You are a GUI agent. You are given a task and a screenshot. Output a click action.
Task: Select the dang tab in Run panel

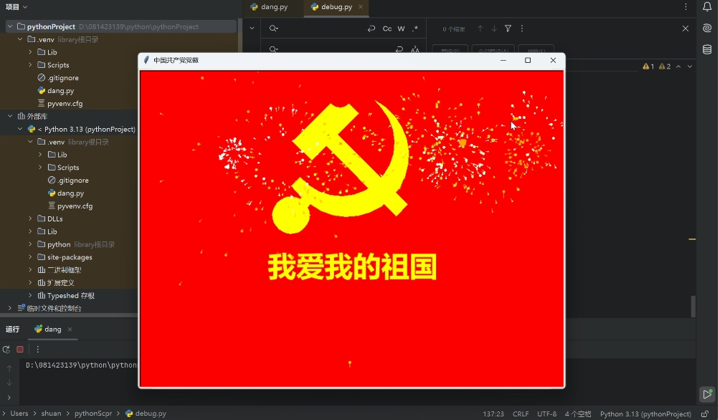pos(48,329)
